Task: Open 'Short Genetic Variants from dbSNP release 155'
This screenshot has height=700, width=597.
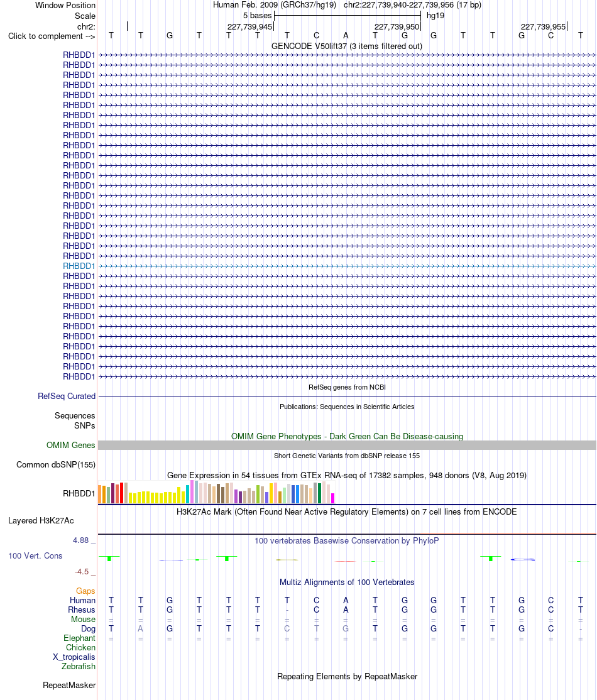Action: (x=347, y=456)
